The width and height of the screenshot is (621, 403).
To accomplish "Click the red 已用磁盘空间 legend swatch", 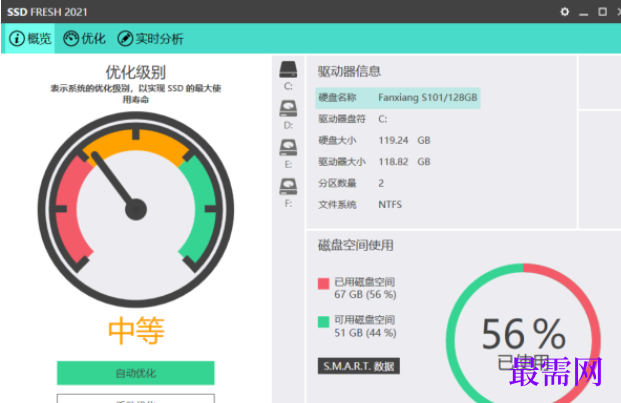I will 324,283.
